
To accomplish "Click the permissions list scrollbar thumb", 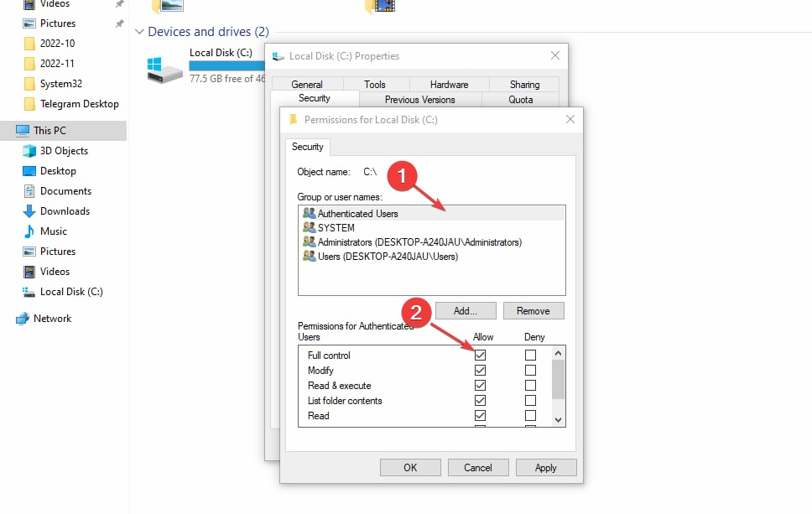I will pos(558,379).
